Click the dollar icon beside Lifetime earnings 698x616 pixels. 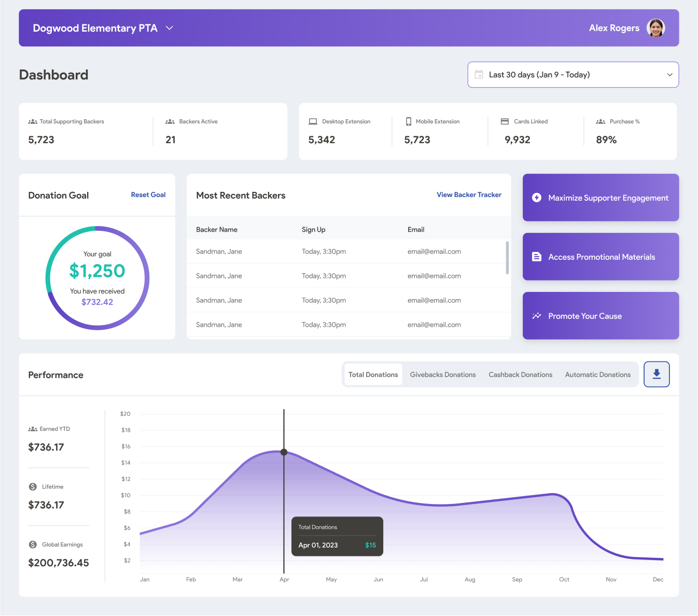pyautogui.click(x=32, y=486)
